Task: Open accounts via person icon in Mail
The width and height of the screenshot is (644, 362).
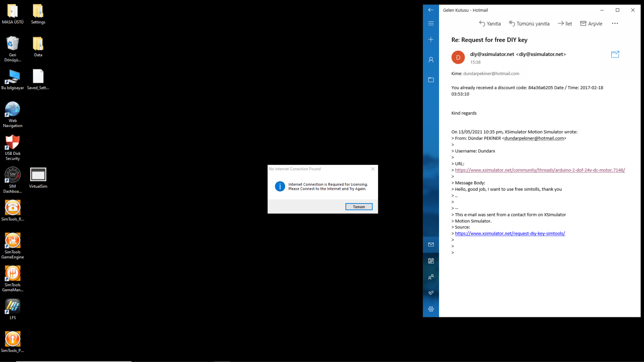Action: pyautogui.click(x=431, y=60)
